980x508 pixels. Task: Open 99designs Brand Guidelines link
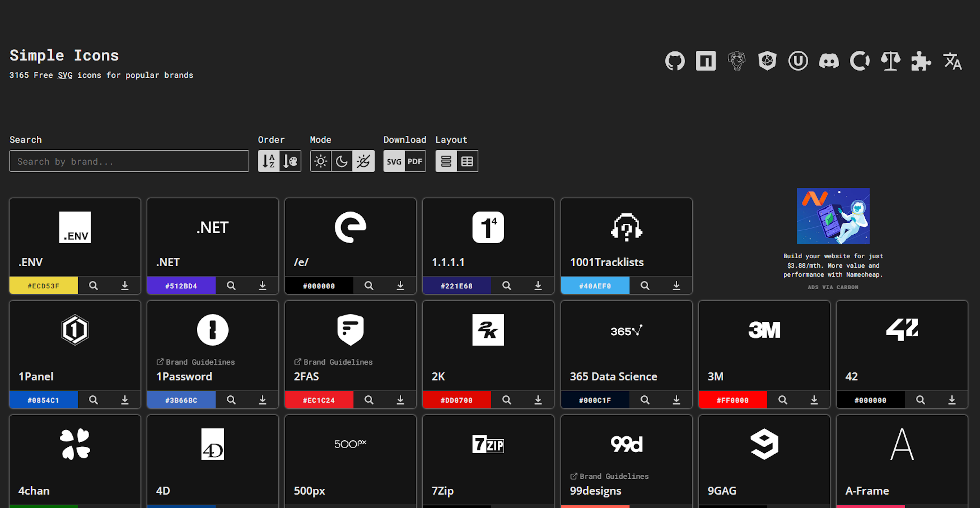point(609,476)
